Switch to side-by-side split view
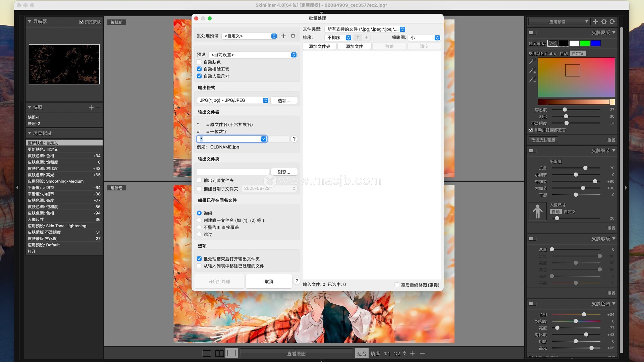644x362 pixels. click(x=219, y=353)
